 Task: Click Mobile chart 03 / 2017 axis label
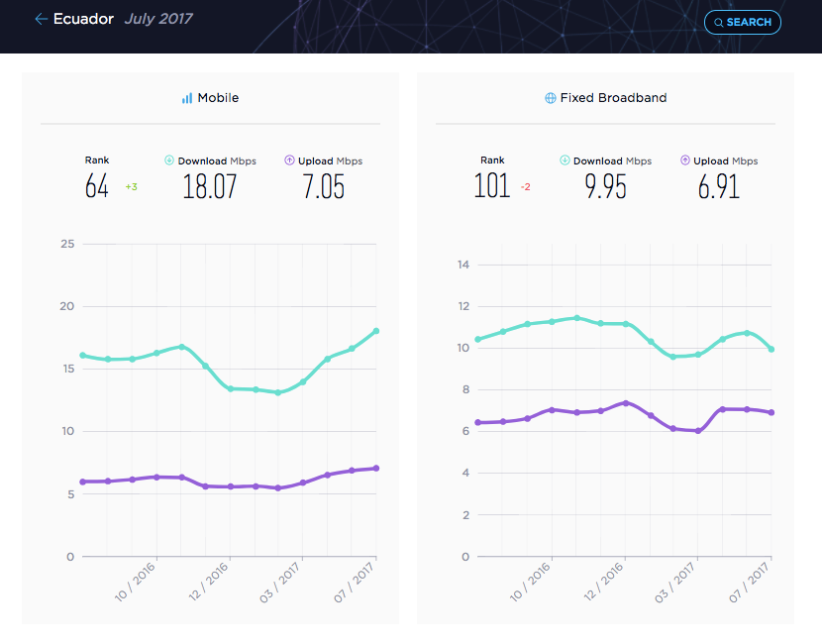point(279,583)
